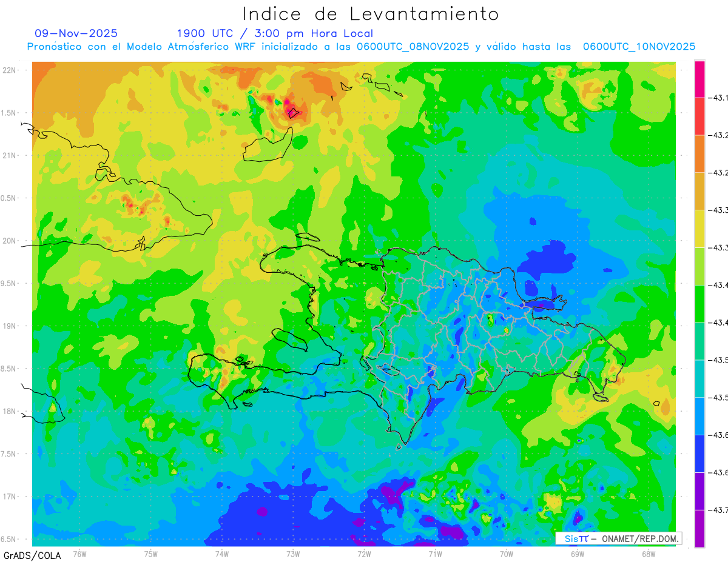The image size is (728, 562).
Task: Click the date '09-Nov-2025'
Action: pyautogui.click(x=76, y=33)
